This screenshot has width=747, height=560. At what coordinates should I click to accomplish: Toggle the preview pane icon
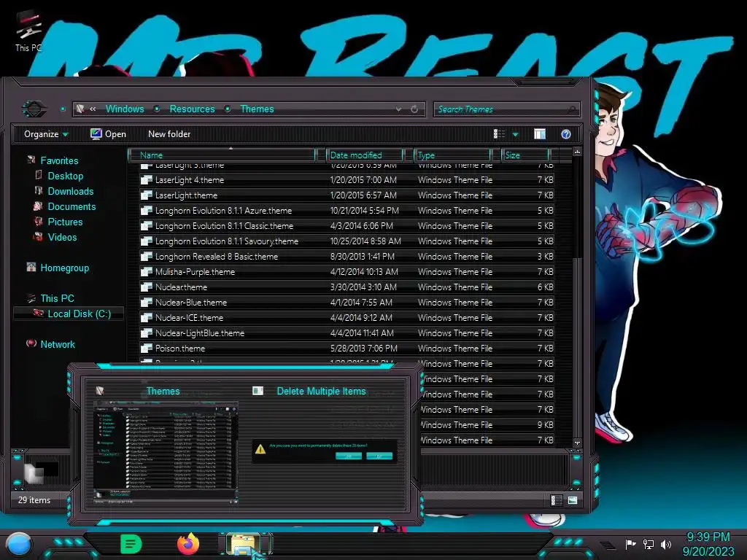(x=540, y=134)
